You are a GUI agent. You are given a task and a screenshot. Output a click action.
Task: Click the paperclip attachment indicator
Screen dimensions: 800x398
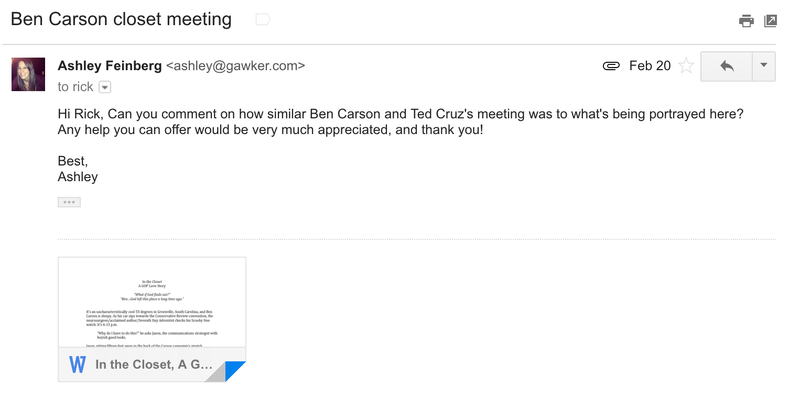(x=611, y=66)
